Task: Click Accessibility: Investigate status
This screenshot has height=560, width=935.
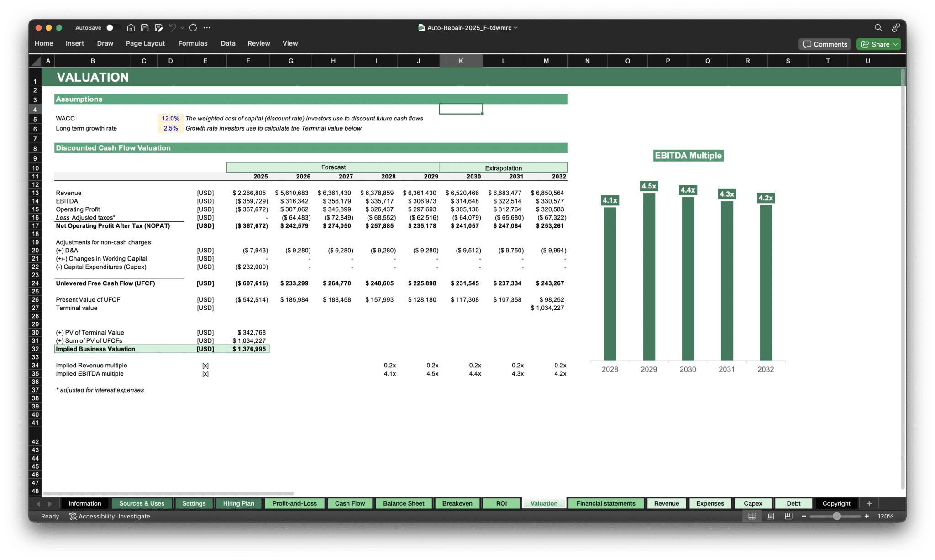Action: 110,516
